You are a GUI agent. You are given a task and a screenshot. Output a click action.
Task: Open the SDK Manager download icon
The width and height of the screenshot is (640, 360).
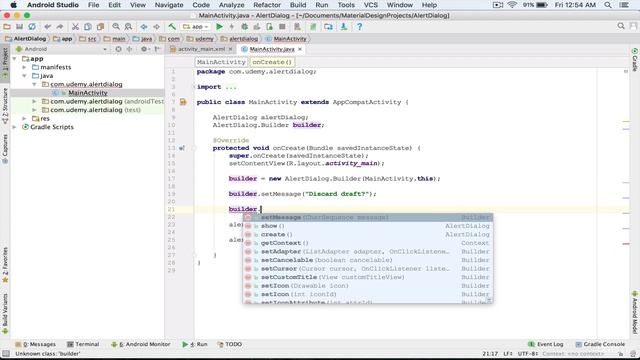(x=344, y=27)
